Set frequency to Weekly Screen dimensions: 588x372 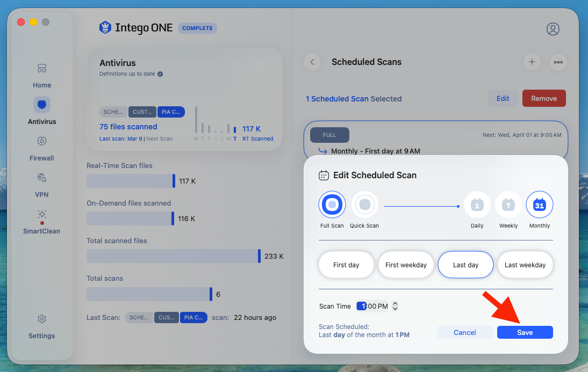508,205
